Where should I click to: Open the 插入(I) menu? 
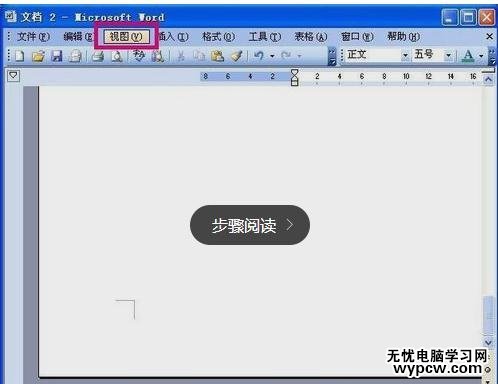tap(173, 36)
